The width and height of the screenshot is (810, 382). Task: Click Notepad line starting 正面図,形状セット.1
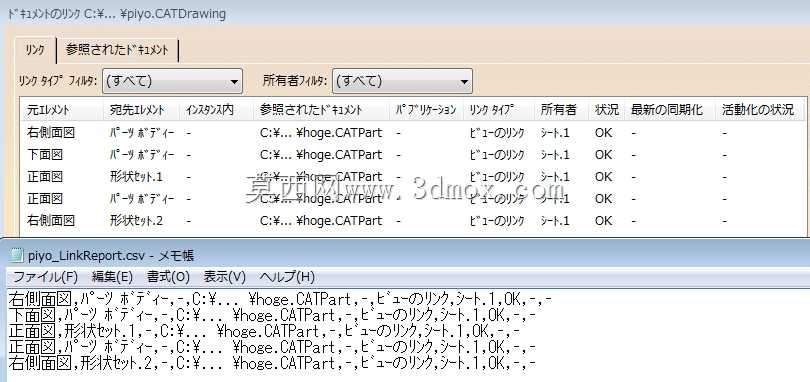264,331
